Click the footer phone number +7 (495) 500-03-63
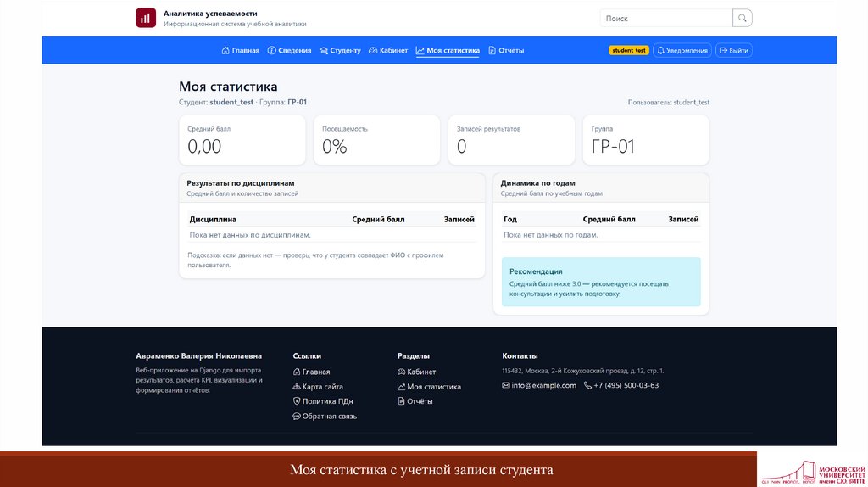This screenshot has width=868, height=487. click(620, 385)
